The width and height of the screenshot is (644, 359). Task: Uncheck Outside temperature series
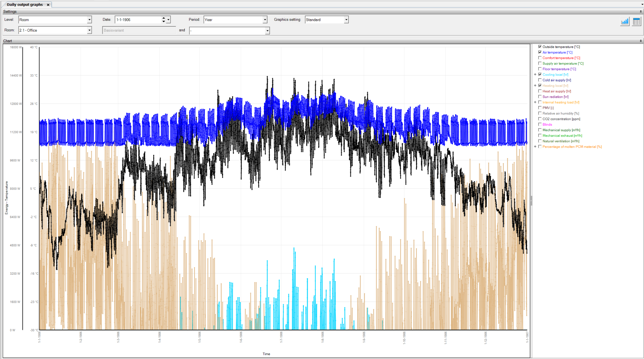tap(540, 47)
